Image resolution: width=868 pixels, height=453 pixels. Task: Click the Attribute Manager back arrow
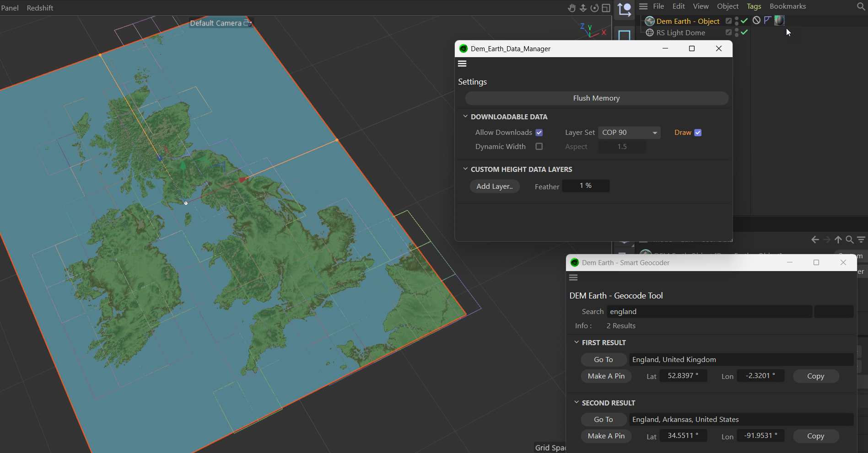815,240
